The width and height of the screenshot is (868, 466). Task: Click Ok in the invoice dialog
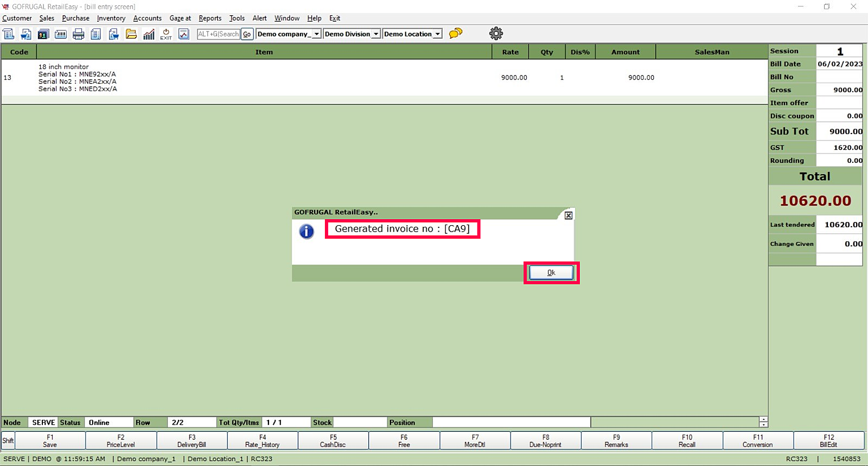pos(551,273)
